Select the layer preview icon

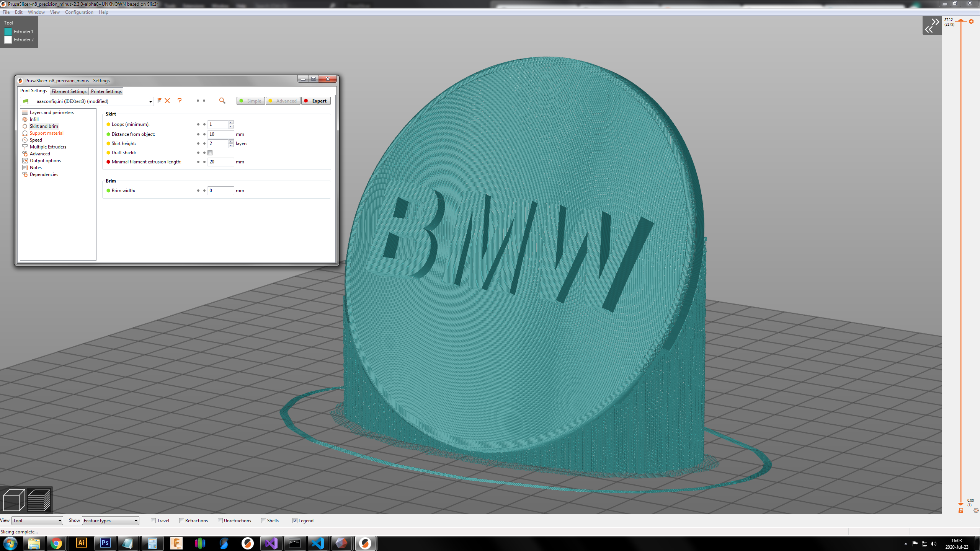[x=38, y=500]
